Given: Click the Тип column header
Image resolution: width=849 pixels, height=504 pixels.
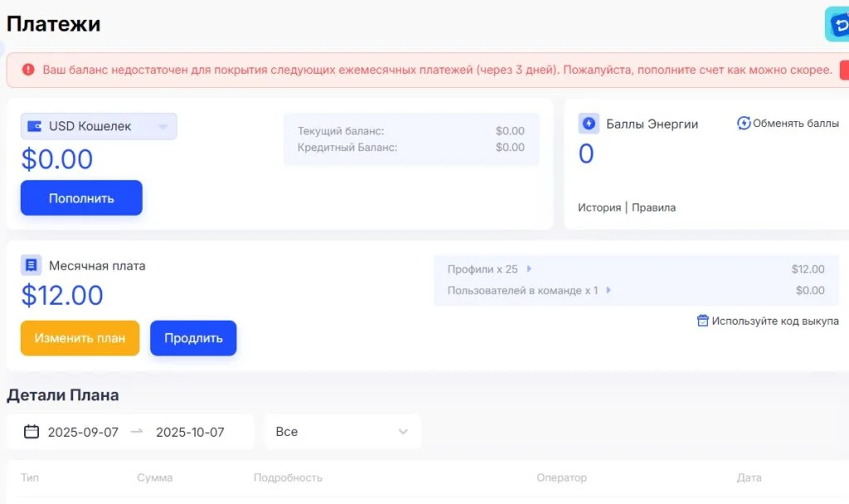Looking at the screenshot, I should pos(30,477).
